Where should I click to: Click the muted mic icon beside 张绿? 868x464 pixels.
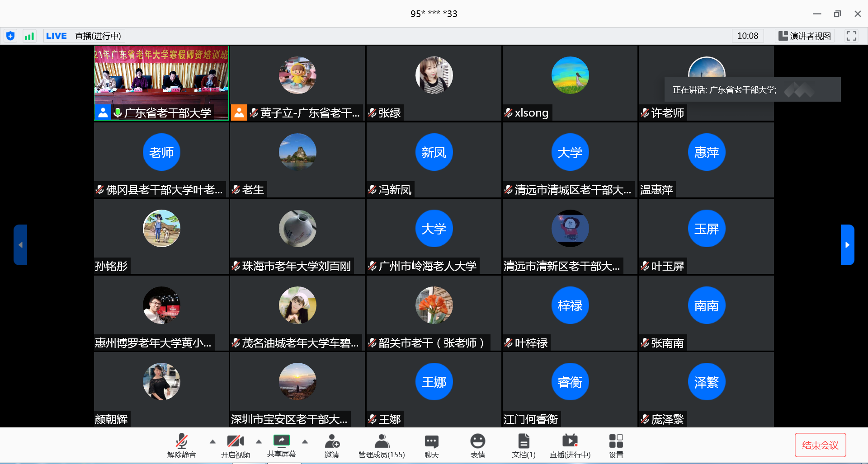pyautogui.click(x=373, y=112)
